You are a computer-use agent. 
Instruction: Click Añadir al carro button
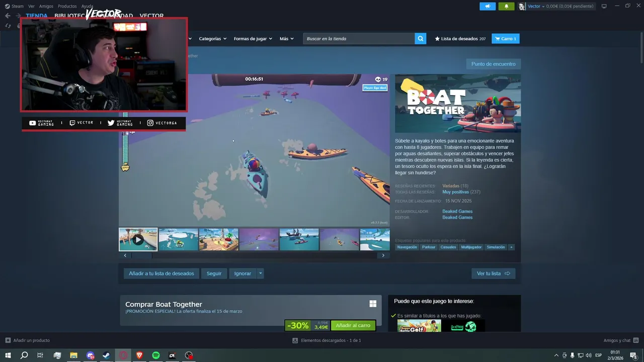click(x=353, y=325)
